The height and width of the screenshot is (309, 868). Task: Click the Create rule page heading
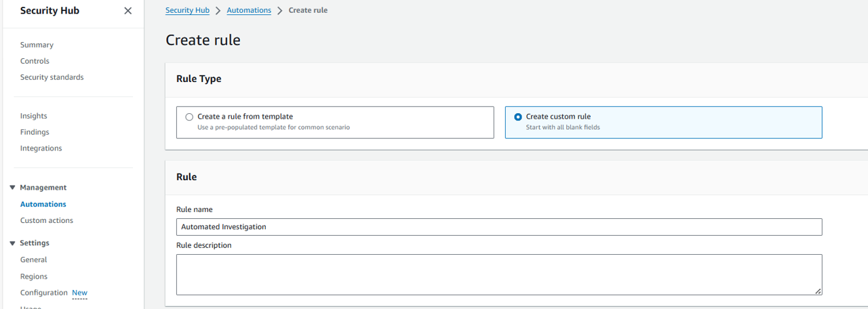coord(203,40)
